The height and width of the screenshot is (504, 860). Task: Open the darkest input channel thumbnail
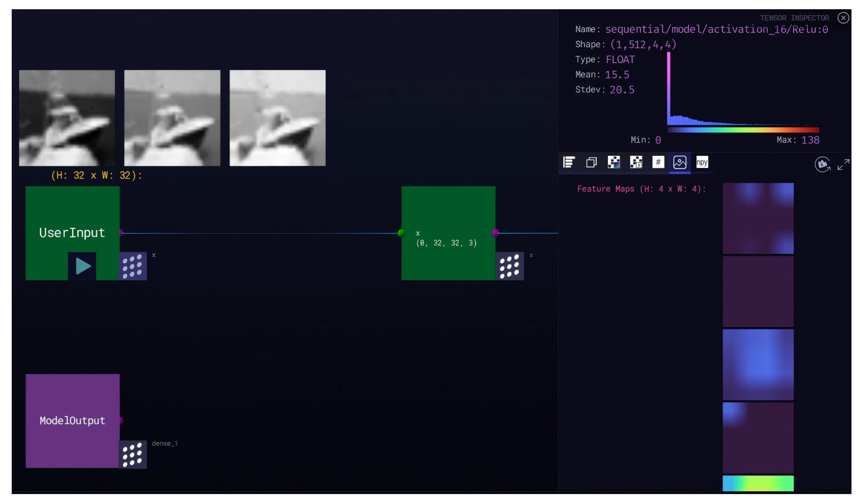(x=67, y=118)
